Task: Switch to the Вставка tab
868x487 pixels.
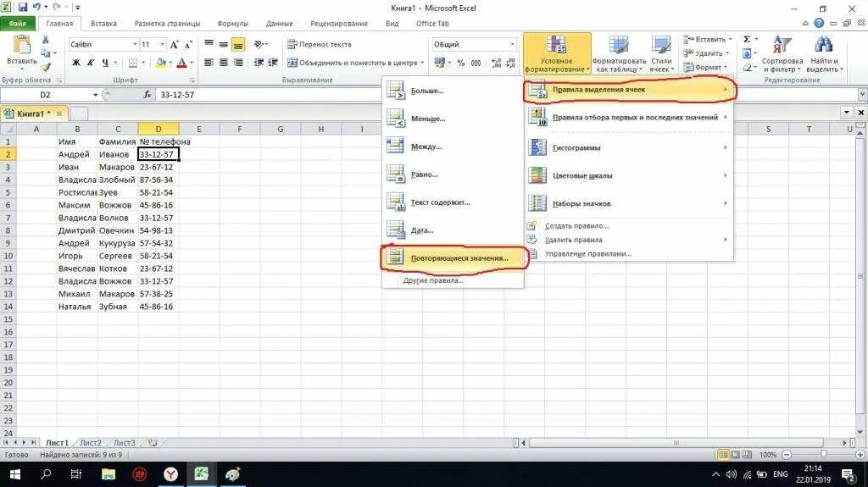Action: point(103,23)
